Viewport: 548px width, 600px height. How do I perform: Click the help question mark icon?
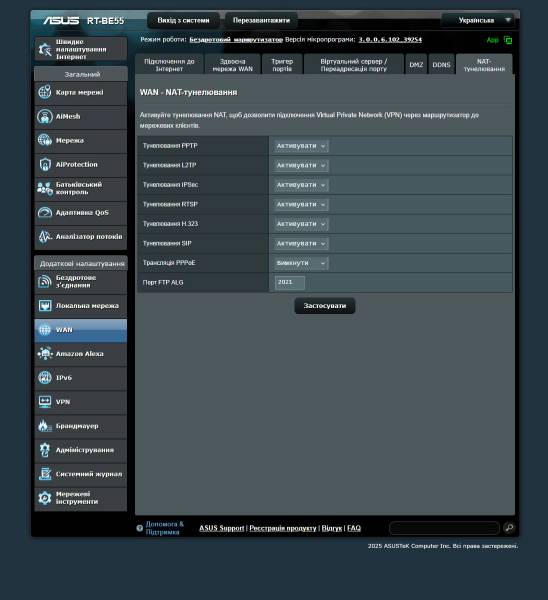pos(140,528)
